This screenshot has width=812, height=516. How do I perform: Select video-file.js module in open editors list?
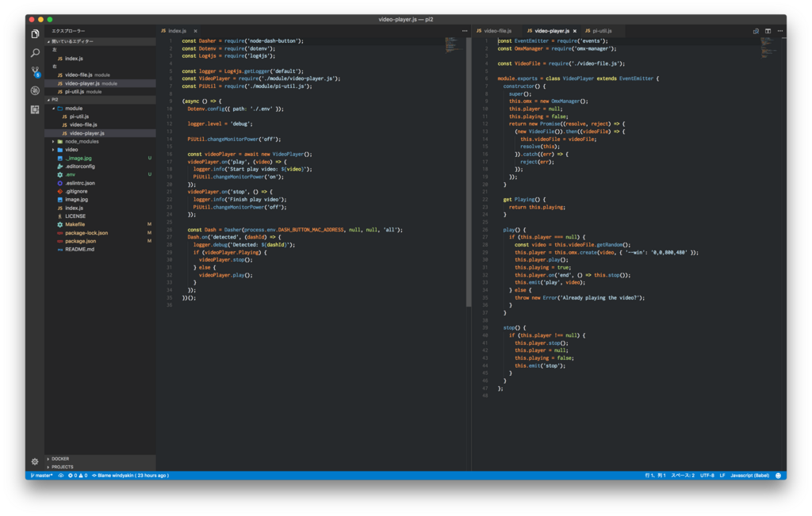[x=100, y=75]
